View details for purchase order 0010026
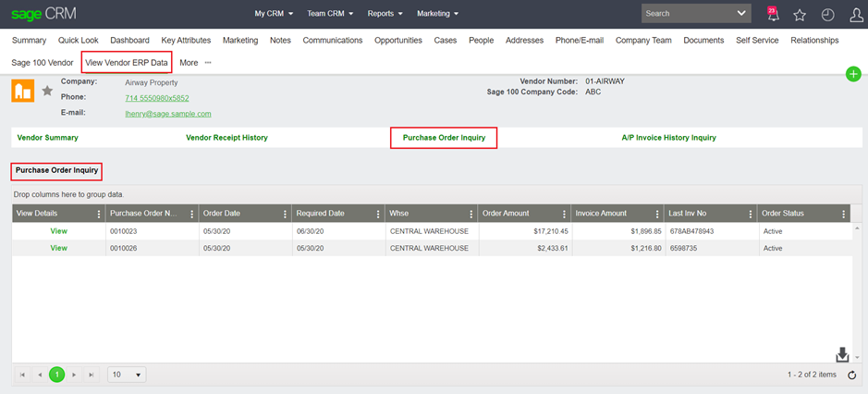Image resolution: width=868 pixels, height=394 pixels. [x=58, y=248]
